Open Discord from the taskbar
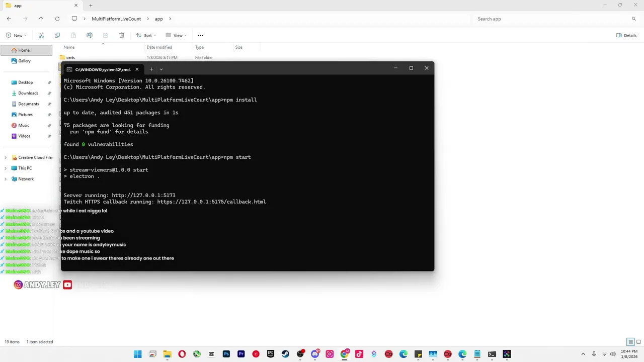The width and height of the screenshot is (644, 362). [x=315, y=354]
